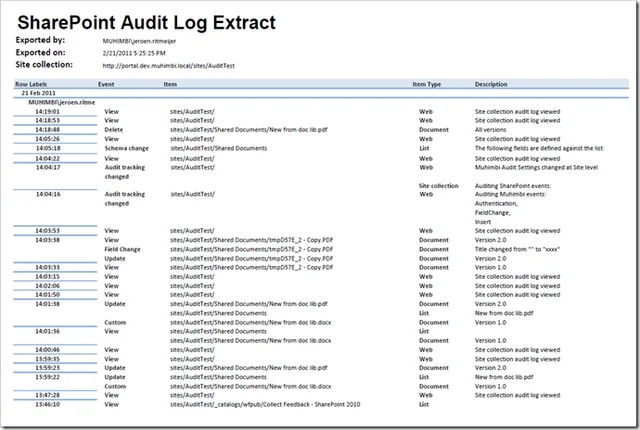Select the 14:05:26 time row
Viewport: 640px width, 430px height.
pyautogui.click(x=47, y=139)
